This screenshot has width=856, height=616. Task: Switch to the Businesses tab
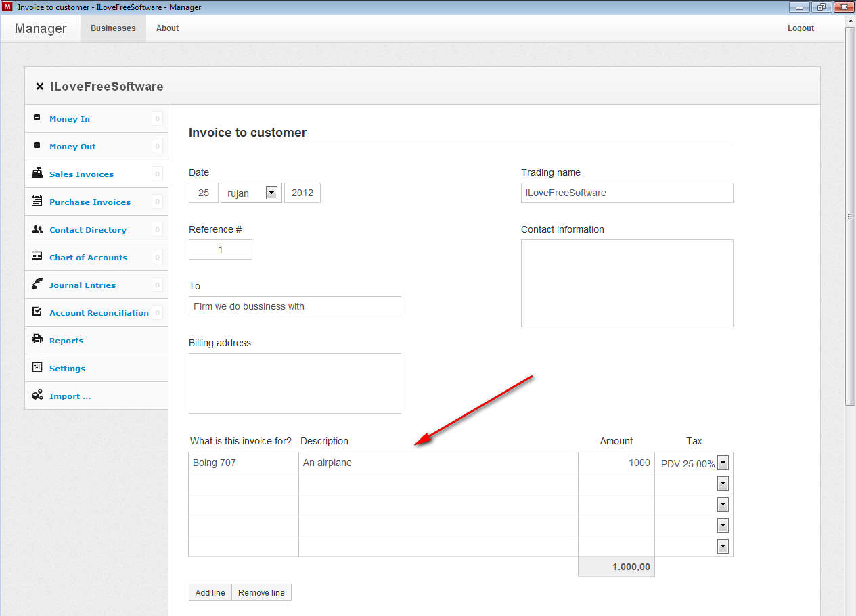point(113,28)
